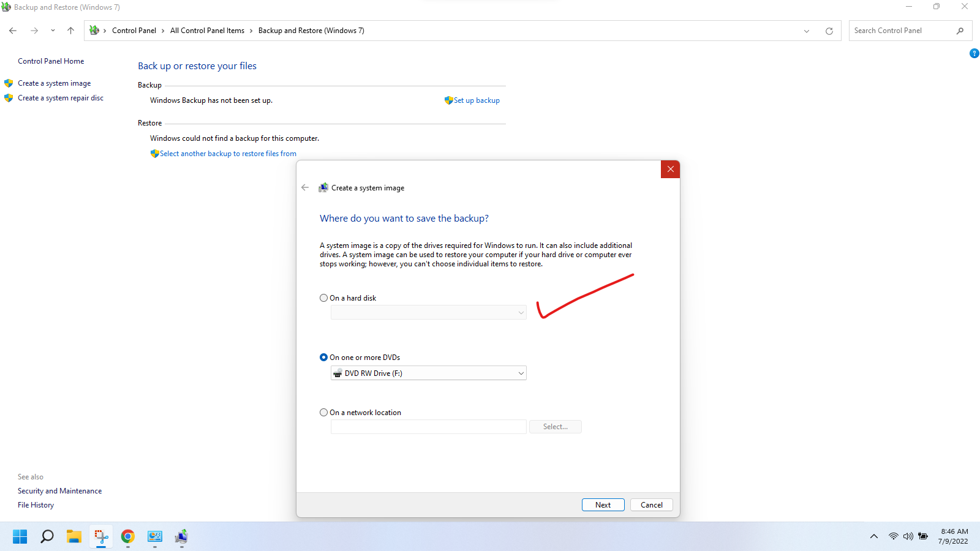The image size is (980, 551).
Task: Refresh the Control Panel page
Action: [829, 31]
